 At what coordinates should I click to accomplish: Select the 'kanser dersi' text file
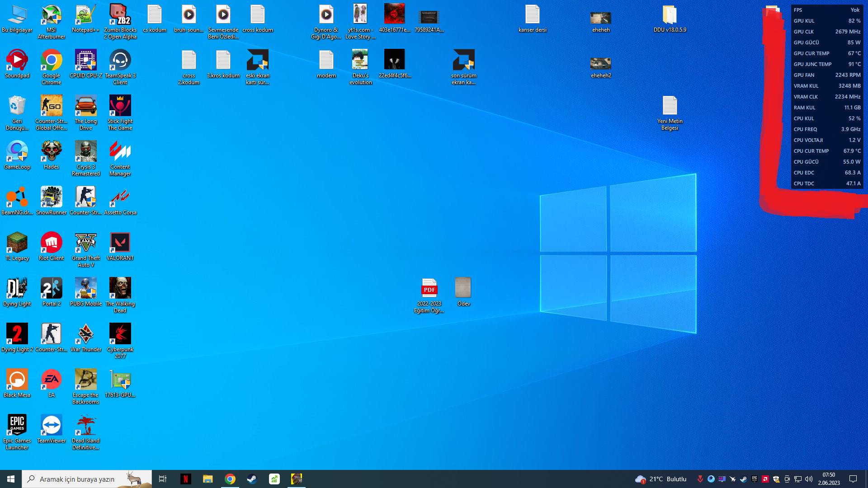pyautogui.click(x=533, y=19)
